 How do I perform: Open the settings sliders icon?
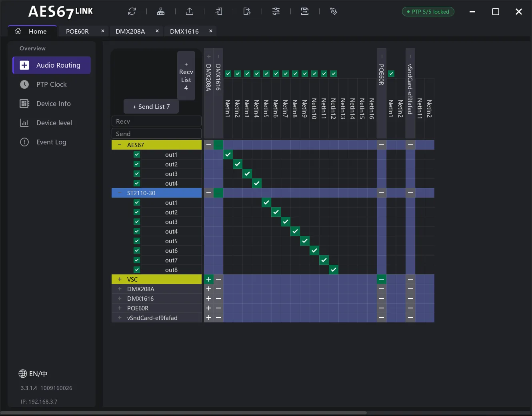coord(276,11)
